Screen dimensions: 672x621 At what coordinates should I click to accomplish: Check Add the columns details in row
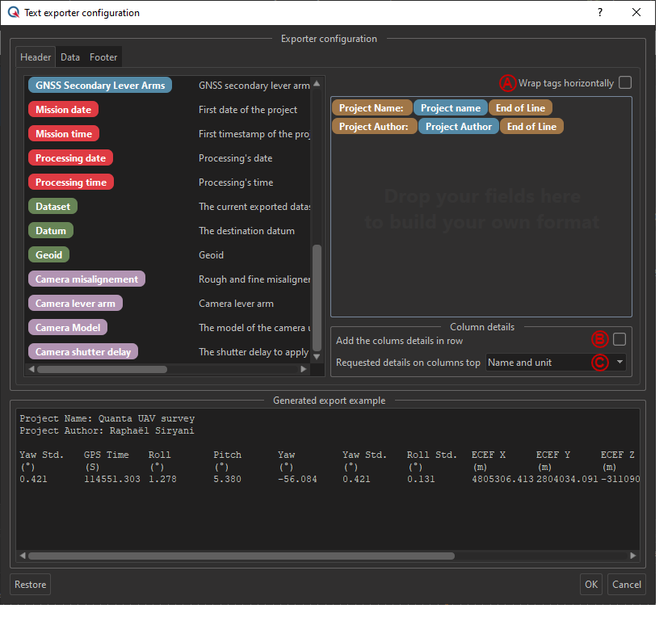tap(619, 339)
